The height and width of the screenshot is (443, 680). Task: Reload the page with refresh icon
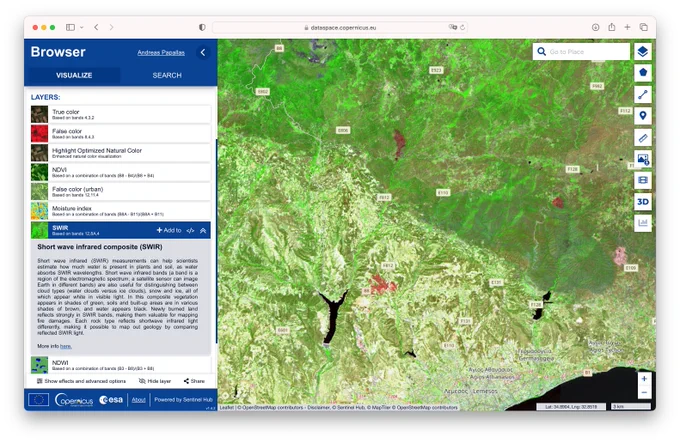[463, 27]
